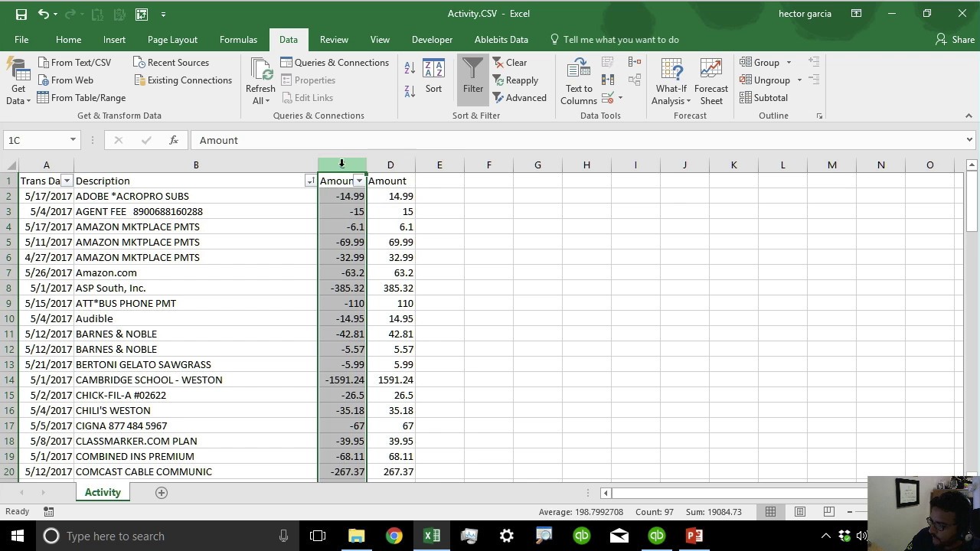Expand the formula bar
The width and height of the screenshot is (980, 551).
(x=969, y=140)
